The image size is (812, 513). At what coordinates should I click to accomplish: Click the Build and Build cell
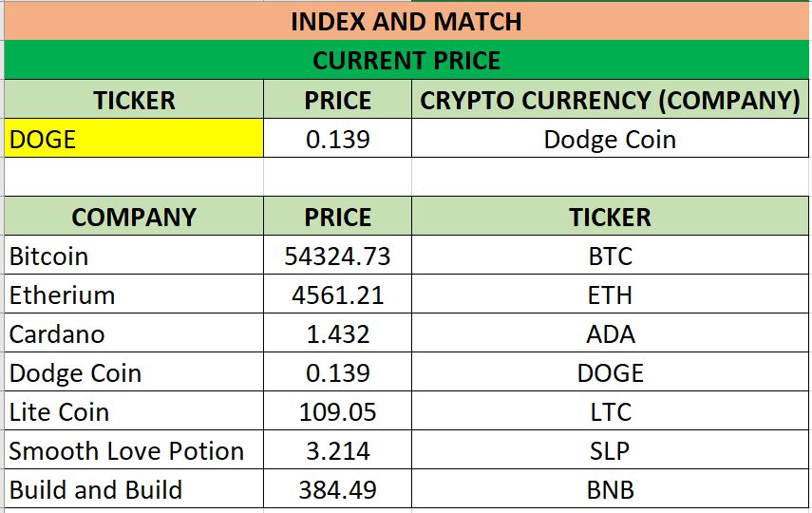point(134,490)
